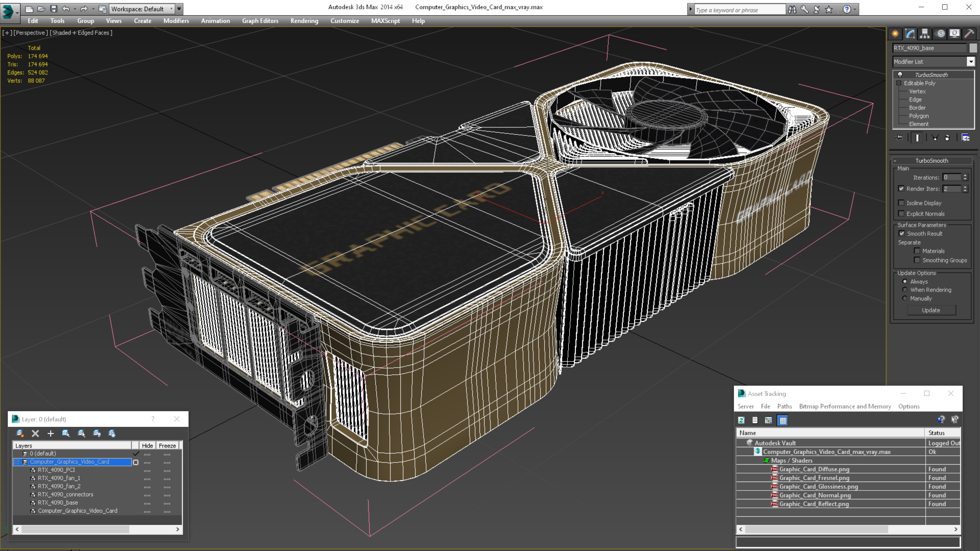980x551 pixels.
Task: Enable Isoline Display checkbox
Action: pyautogui.click(x=901, y=203)
